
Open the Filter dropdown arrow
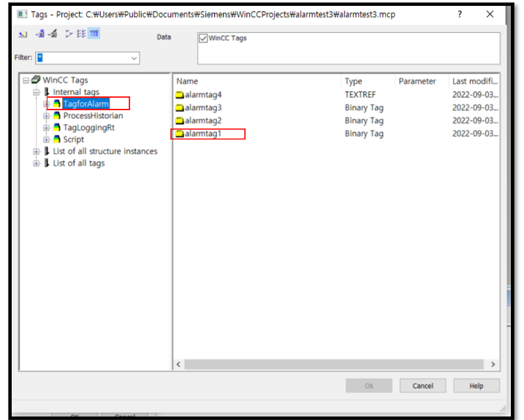pos(134,58)
